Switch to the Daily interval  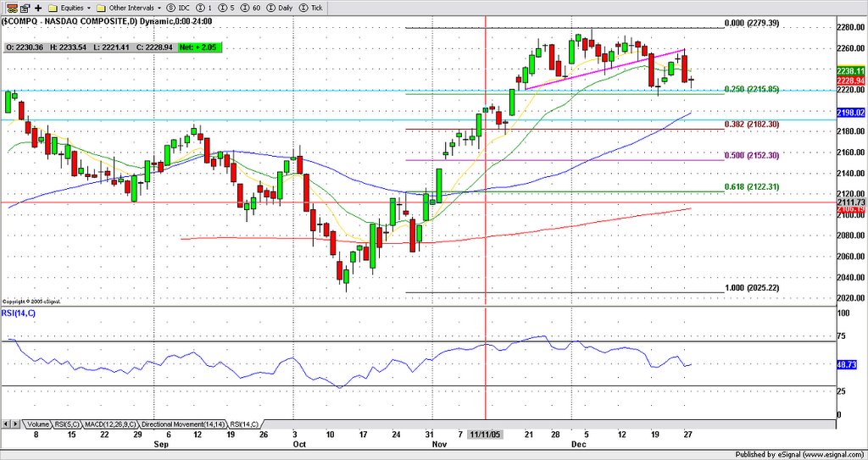(x=280, y=8)
